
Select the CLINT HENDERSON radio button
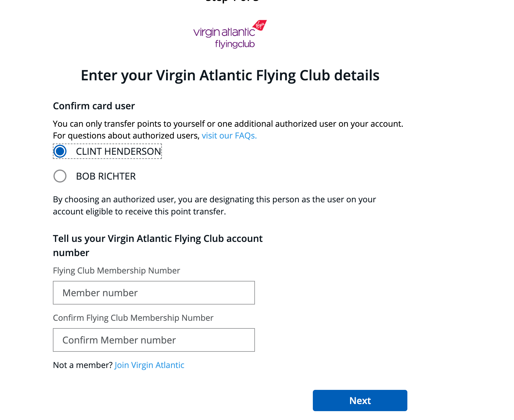pyautogui.click(x=60, y=152)
